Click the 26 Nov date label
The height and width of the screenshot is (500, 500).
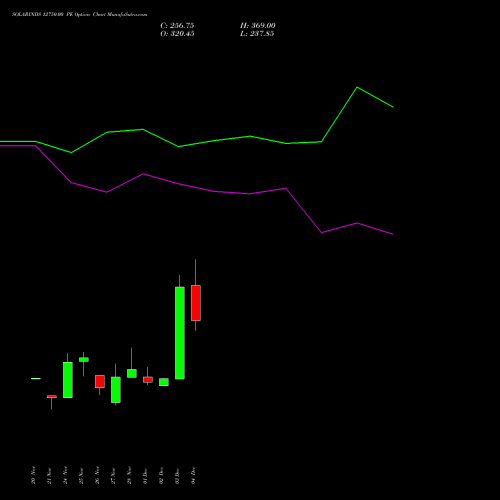point(97,475)
